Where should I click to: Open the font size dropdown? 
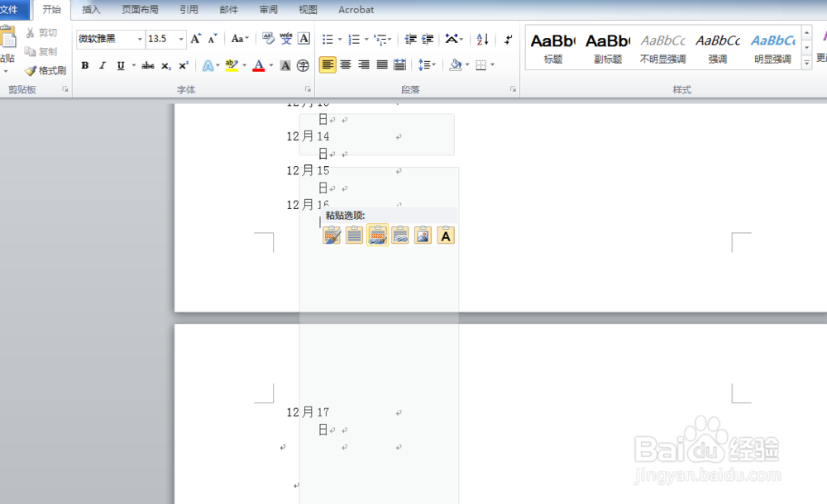point(180,39)
